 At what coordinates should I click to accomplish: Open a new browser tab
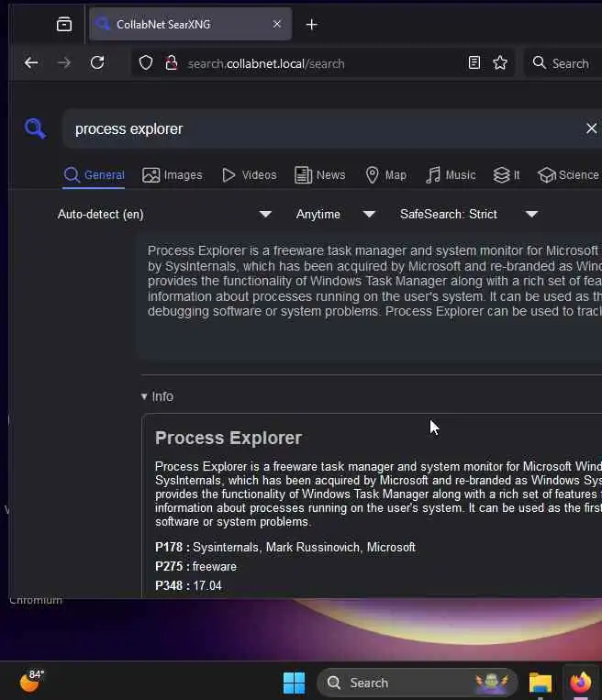(312, 25)
